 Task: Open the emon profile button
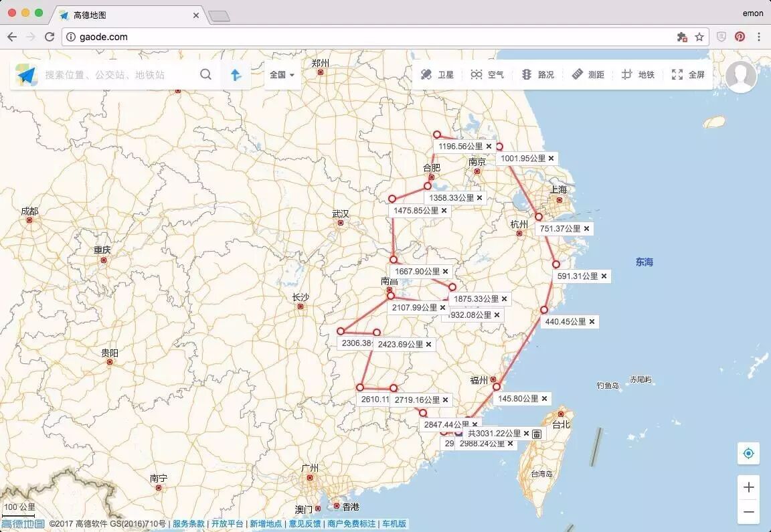pos(753,13)
